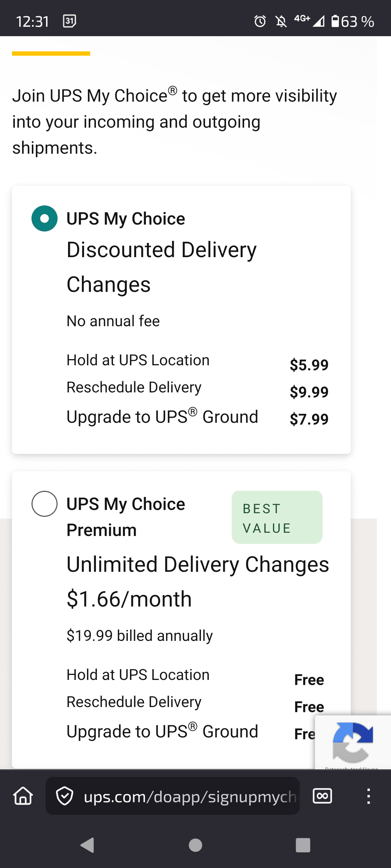This screenshot has height=868, width=391.
Task: Tap the shield site security icon
Action: [x=65, y=796]
